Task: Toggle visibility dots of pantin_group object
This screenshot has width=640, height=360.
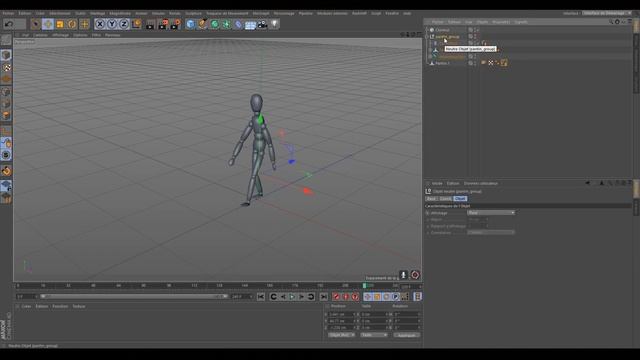Action: (x=475, y=36)
